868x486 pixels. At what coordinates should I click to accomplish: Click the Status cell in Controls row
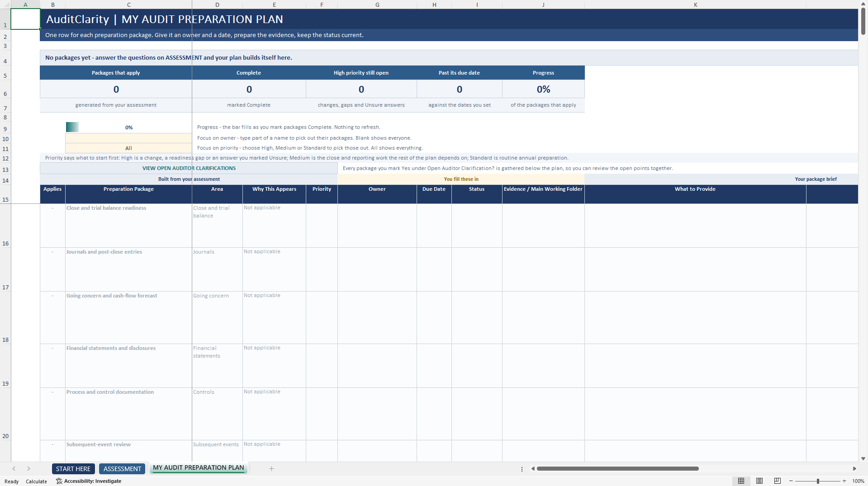pos(477,414)
